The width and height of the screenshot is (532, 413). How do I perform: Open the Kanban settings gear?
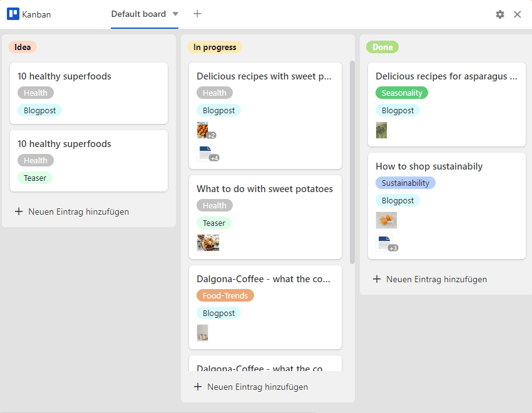point(500,14)
